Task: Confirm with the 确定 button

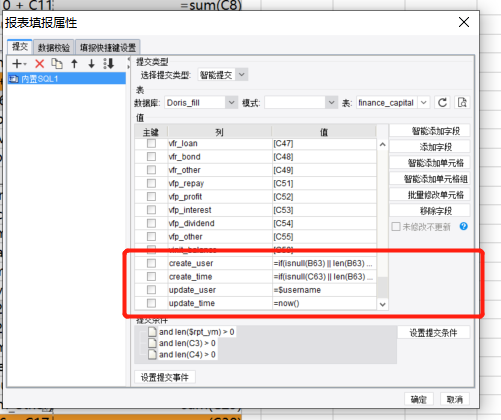Action: coord(419,399)
